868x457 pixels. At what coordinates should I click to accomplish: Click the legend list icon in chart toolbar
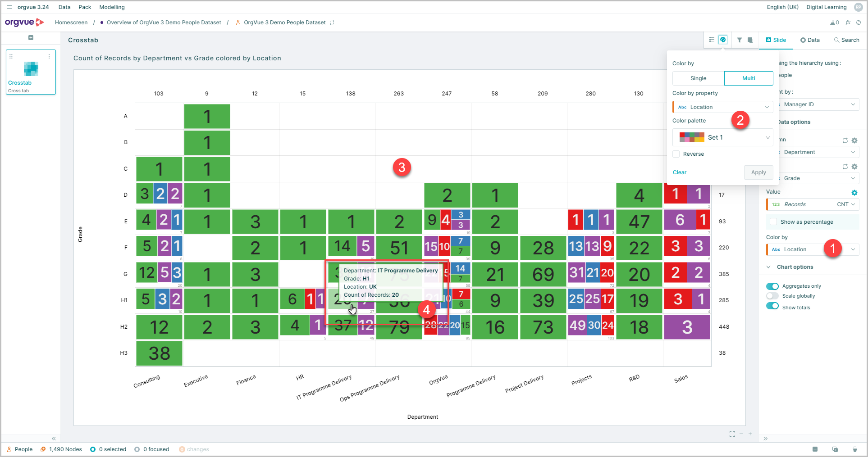click(712, 40)
